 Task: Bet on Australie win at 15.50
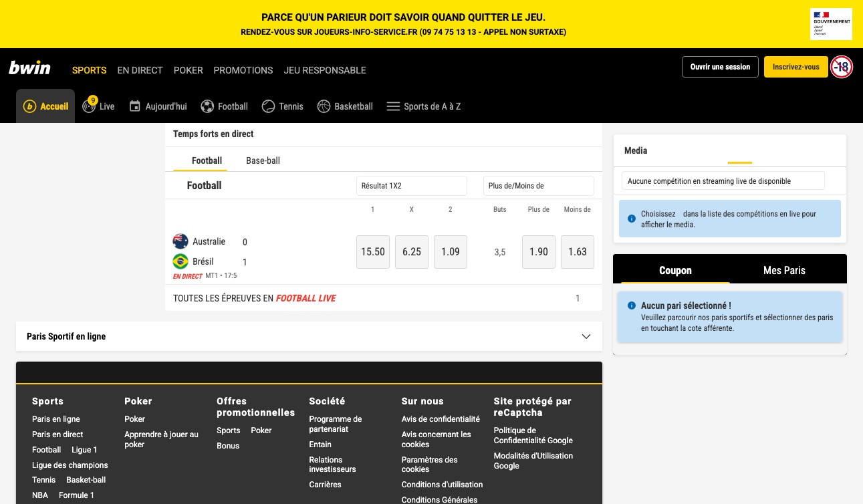point(373,252)
